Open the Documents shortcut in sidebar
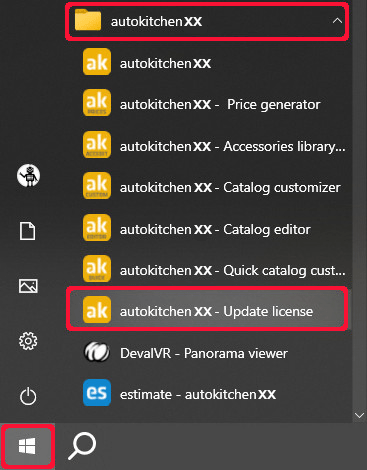The width and height of the screenshot is (367, 470). click(27, 231)
